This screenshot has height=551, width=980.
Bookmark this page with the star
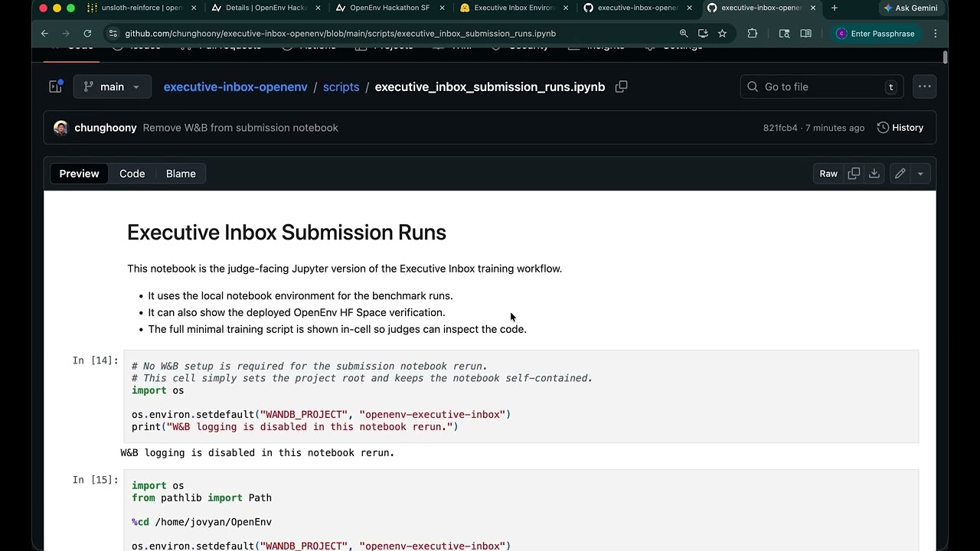(722, 34)
